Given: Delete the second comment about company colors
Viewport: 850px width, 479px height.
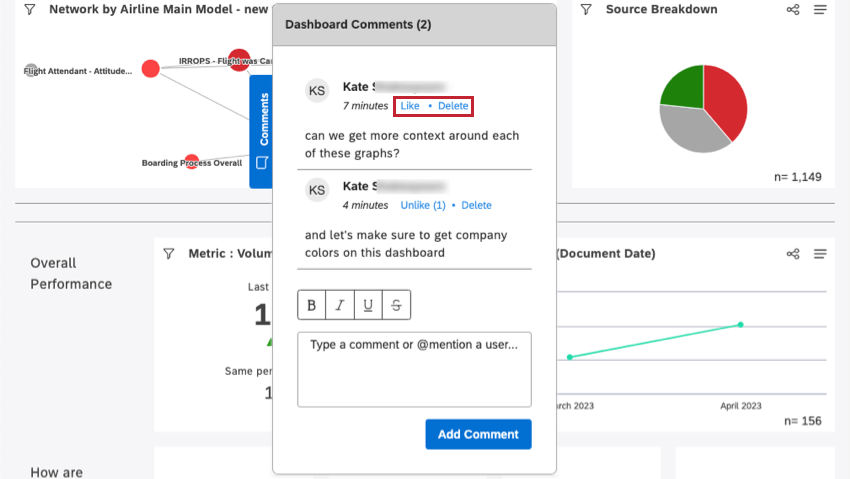Looking at the screenshot, I should click(476, 205).
